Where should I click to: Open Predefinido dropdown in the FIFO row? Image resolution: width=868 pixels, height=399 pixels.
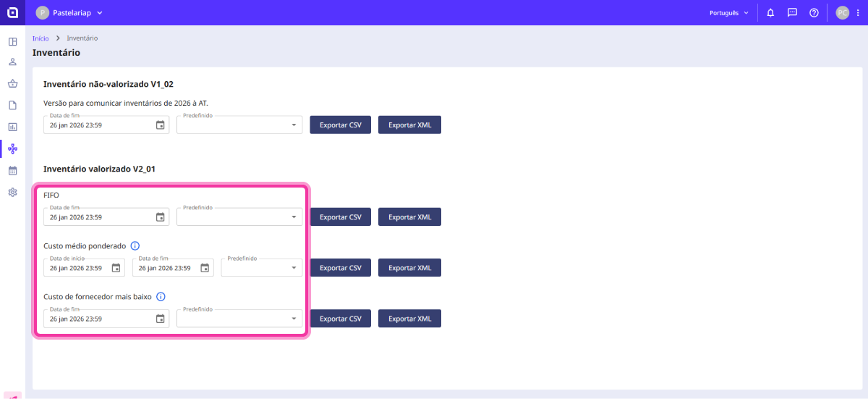point(239,217)
